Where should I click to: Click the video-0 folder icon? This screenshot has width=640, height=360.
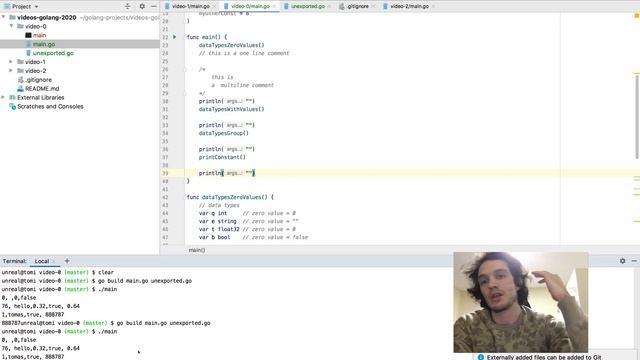click(20, 26)
